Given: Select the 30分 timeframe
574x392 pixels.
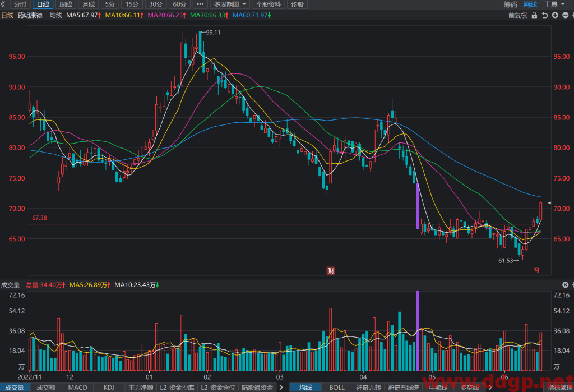Looking at the screenshot, I should [x=156, y=4].
